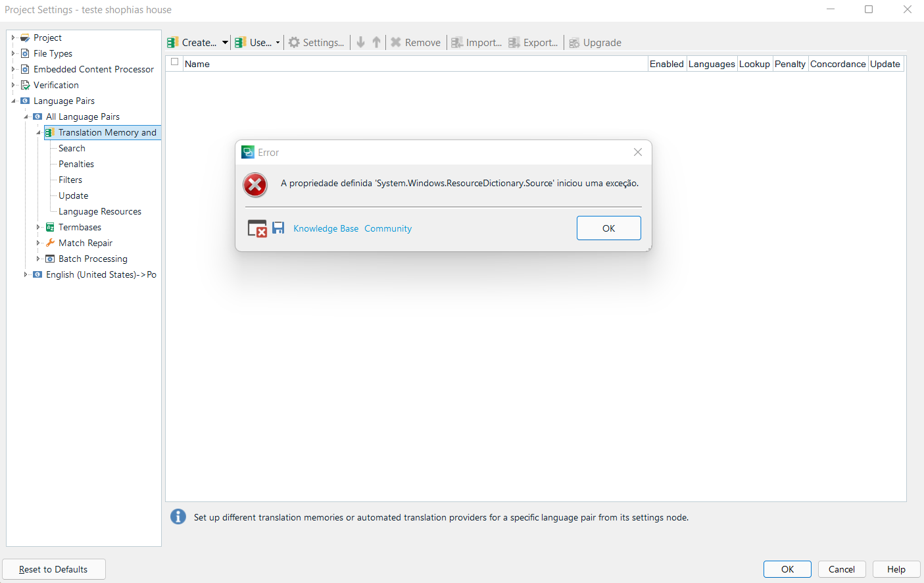The height and width of the screenshot is (583, 924).
Task: Click the Languages column header
Action: point(712,64)
